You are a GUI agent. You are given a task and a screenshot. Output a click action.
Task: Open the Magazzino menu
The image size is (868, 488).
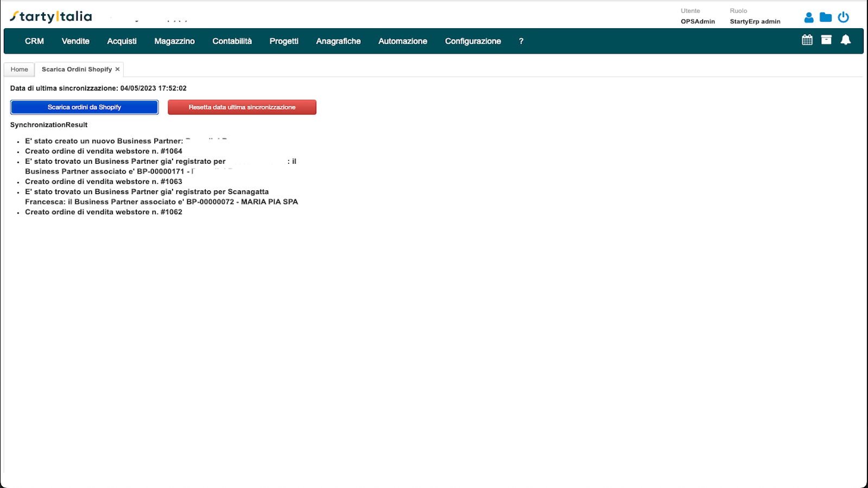coord(175,41)
